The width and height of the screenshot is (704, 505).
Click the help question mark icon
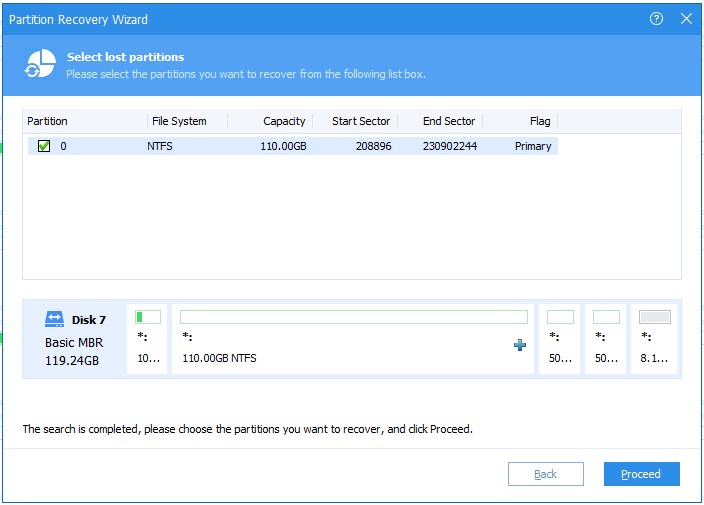pos(656,18)
